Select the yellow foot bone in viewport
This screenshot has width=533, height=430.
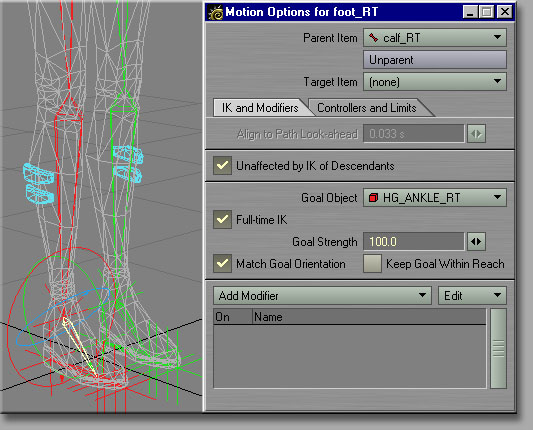click(79, 346)
